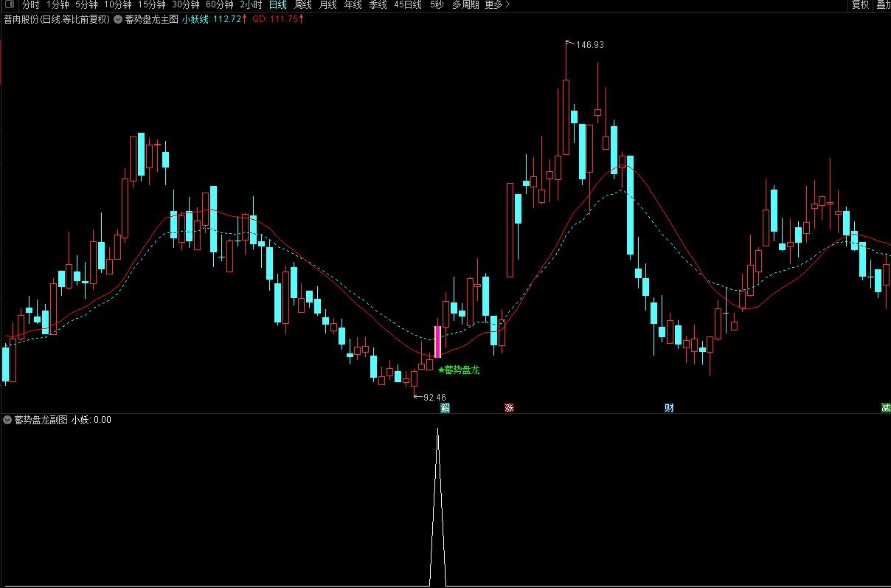Select the 10分钟 period tab

click(117, 4)
